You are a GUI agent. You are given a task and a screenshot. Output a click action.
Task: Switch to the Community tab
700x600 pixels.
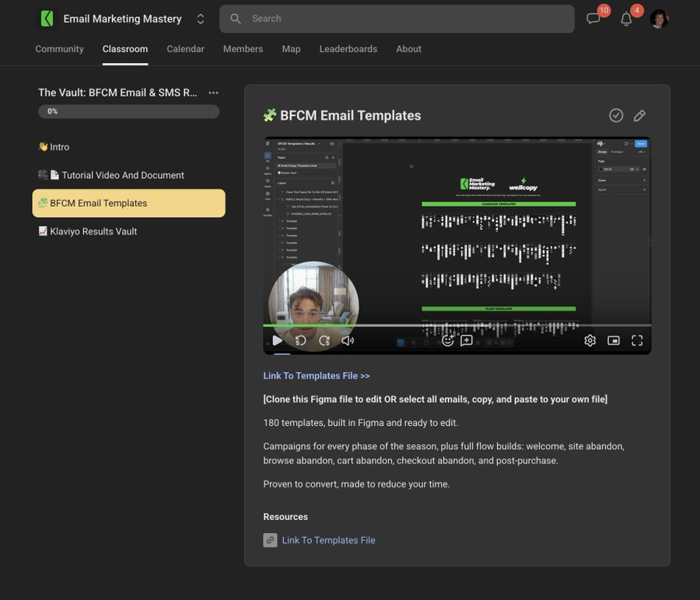[59, 49]
